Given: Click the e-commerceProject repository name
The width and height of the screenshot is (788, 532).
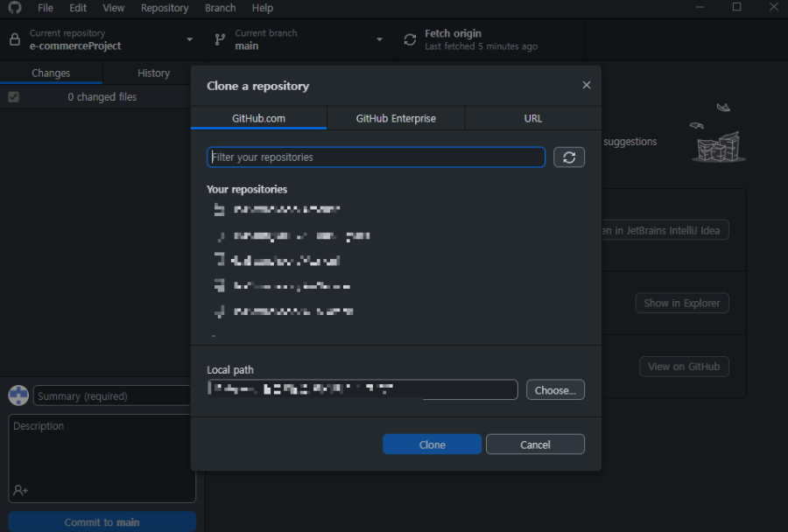Looking at the screenshot, I should [75, 45].
